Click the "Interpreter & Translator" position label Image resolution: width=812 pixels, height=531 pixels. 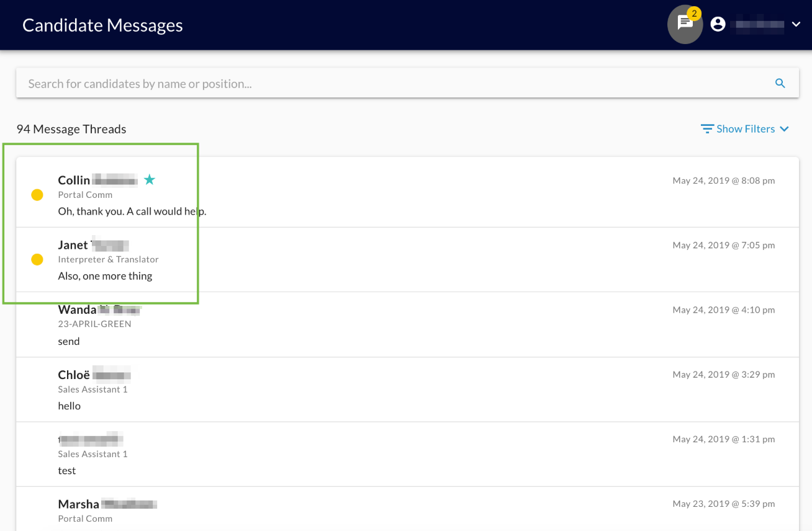[x=109, y=259]
